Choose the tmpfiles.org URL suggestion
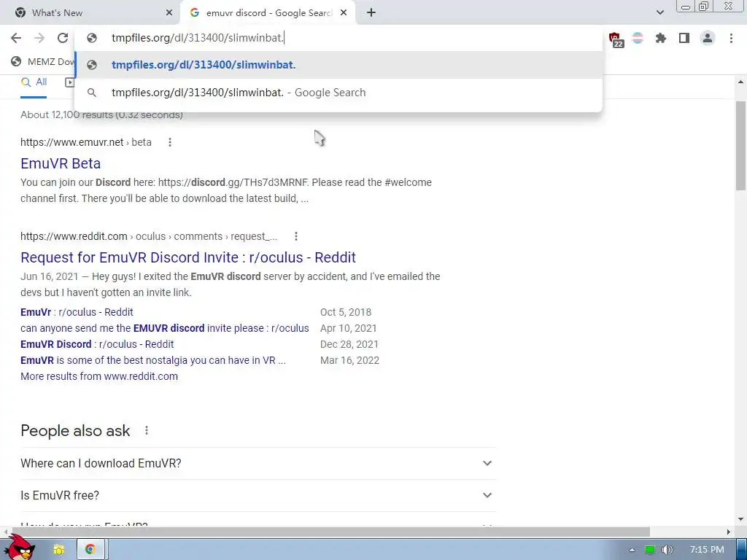 [x=338, y=65]
